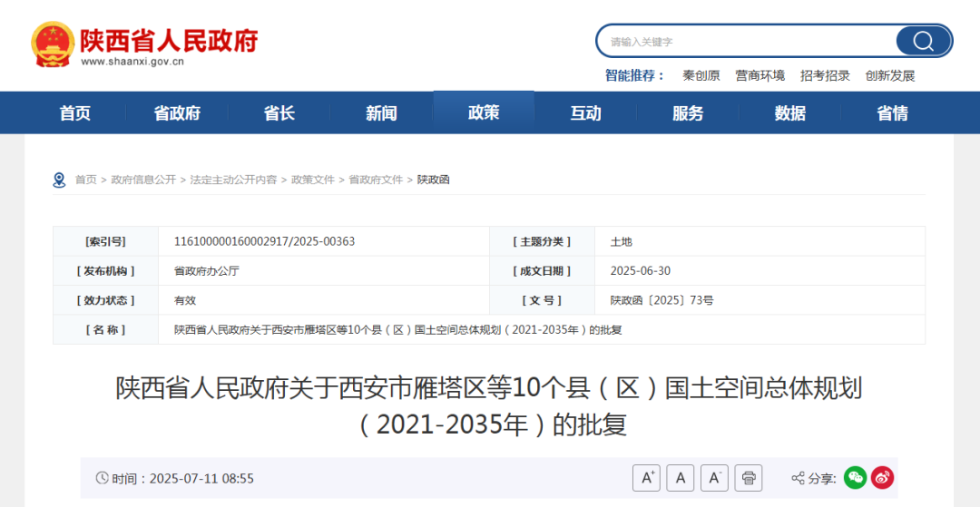The image size is (980, 507).
Task: Click the 智能推荐 label
Action: (633, 75)
